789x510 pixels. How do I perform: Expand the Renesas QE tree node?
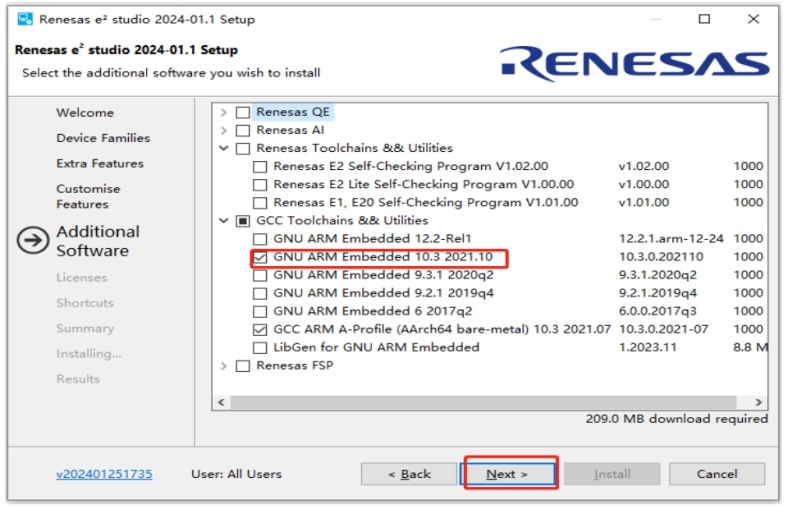tap(224, 112)
